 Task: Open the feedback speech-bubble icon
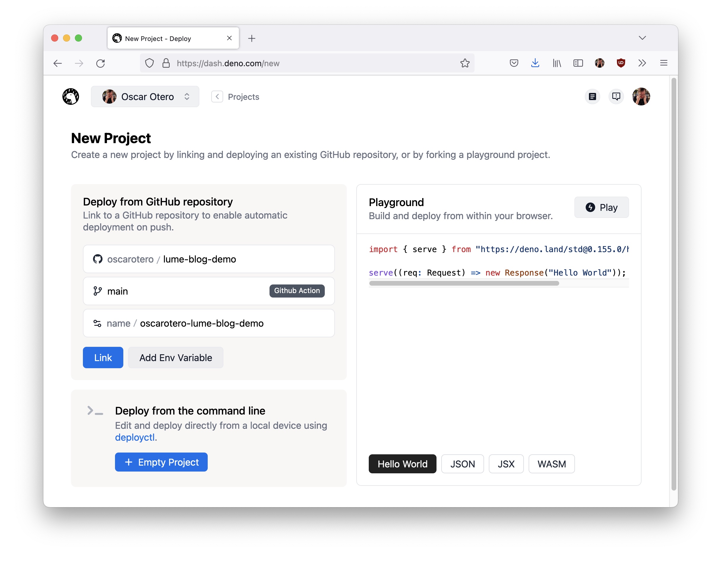[x=616, y=97]
